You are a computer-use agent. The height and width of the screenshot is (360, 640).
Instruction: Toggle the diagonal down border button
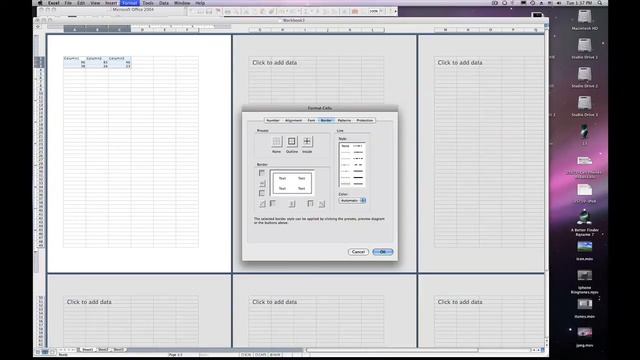(322, 204)
